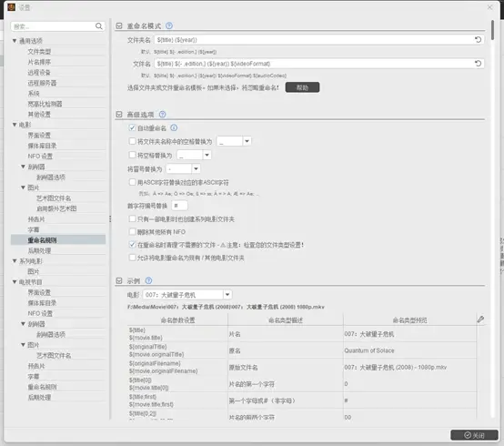504x446 pixels.
Task: Open the 将冒号替换为 dropdown
Action: point(196,168)
